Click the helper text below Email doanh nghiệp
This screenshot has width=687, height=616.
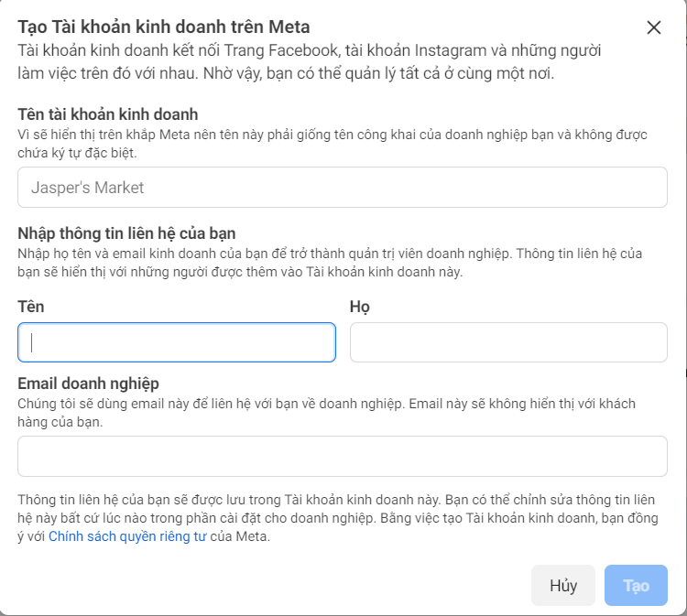[325, 413]
